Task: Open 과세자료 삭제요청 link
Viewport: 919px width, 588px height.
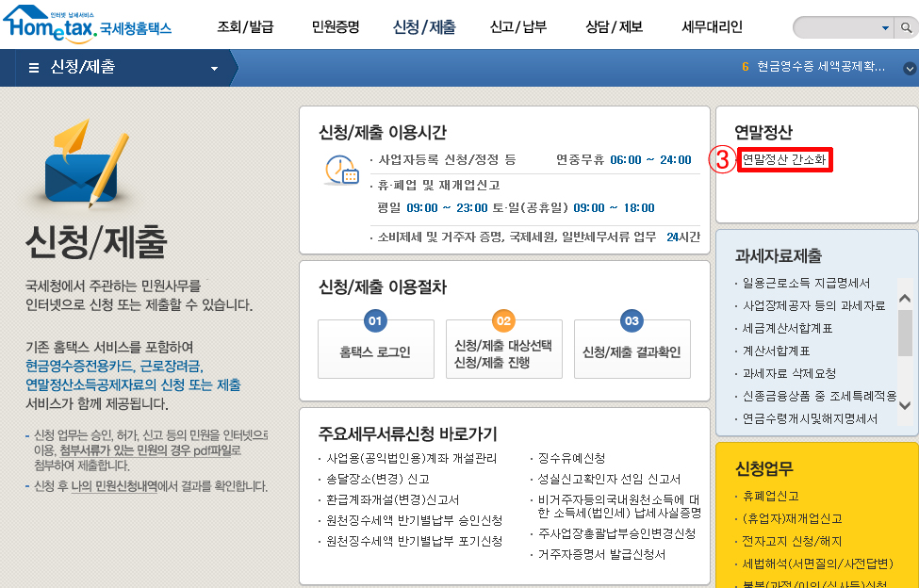Action: point(788,374)
